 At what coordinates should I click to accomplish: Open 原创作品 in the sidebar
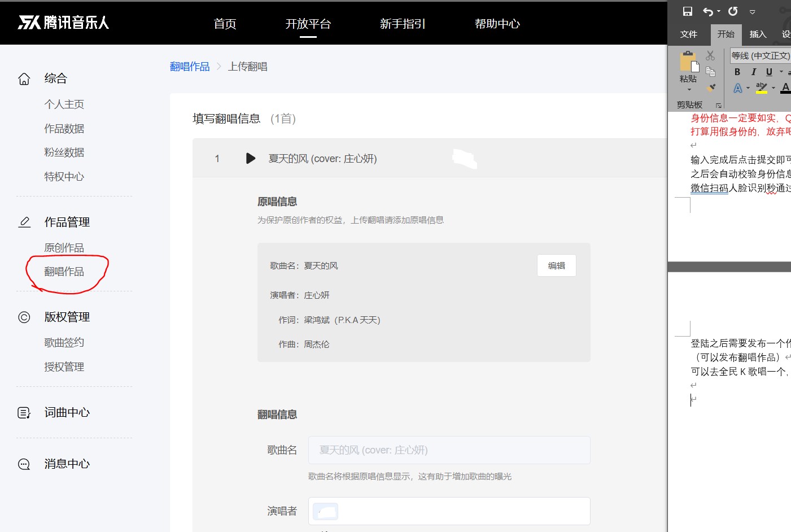(64, 248)
